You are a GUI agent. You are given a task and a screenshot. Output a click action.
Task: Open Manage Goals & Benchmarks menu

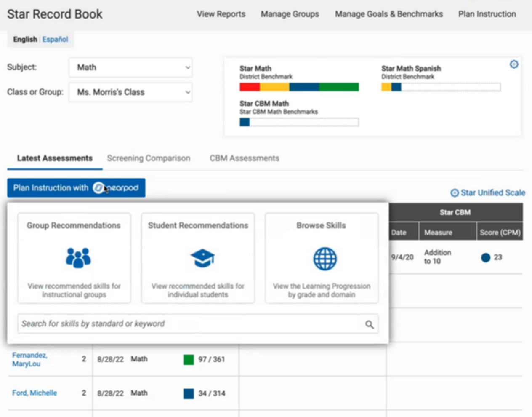[388, 14]
